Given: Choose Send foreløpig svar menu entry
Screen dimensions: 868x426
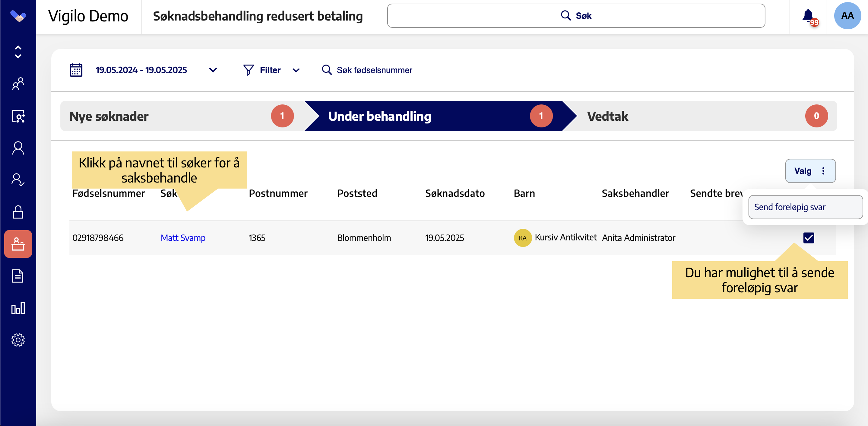Looking at the screenshot, I should click(x=805, y=207).
